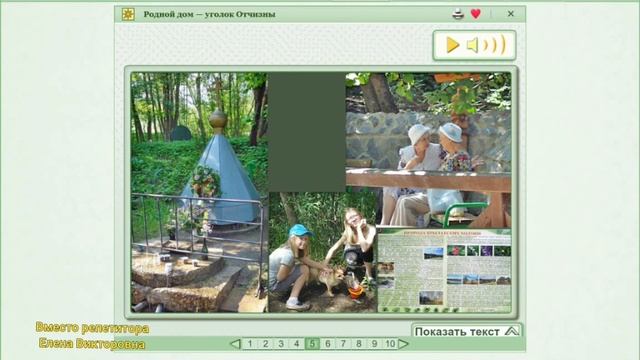Click the photo of girls with dog
The height and width of the screenshot is (360, 640).
(323, 252)
